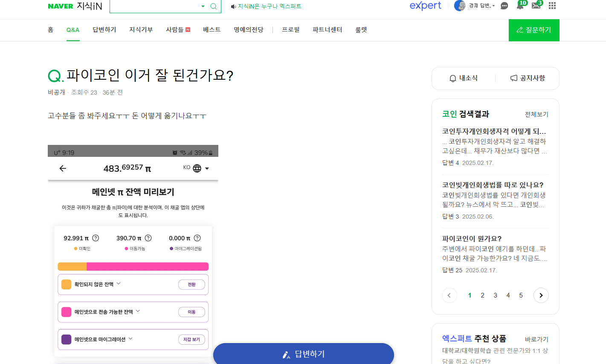Screen dimensions: 606x364
Task: Expand the 경제 답변 account dropdown
Action: [x=482, y=6]
